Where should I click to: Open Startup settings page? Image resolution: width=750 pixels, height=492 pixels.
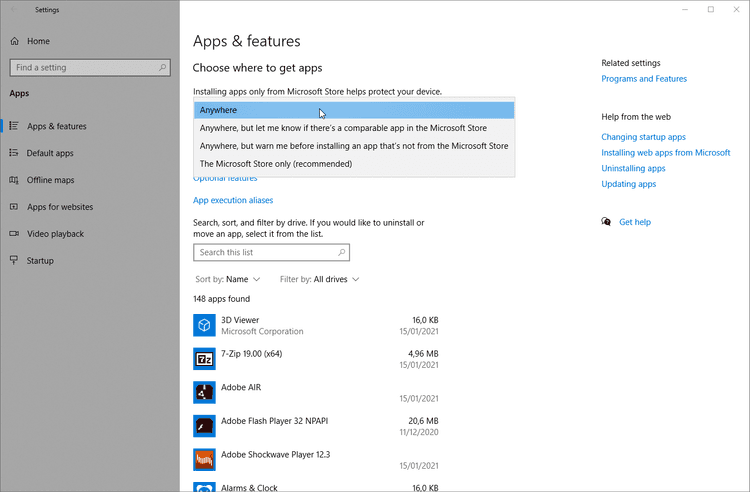[x=40, y=261]
